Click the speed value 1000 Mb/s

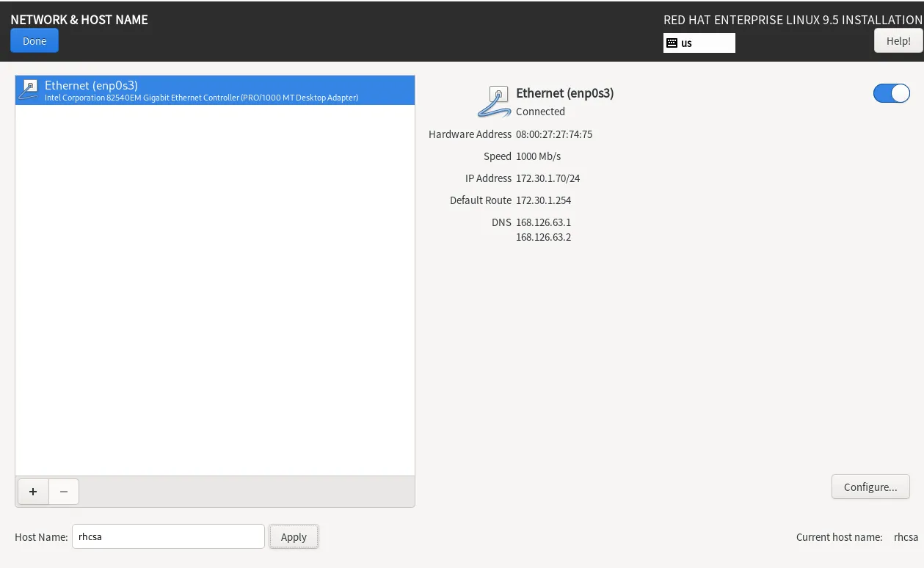pos(539,156)
